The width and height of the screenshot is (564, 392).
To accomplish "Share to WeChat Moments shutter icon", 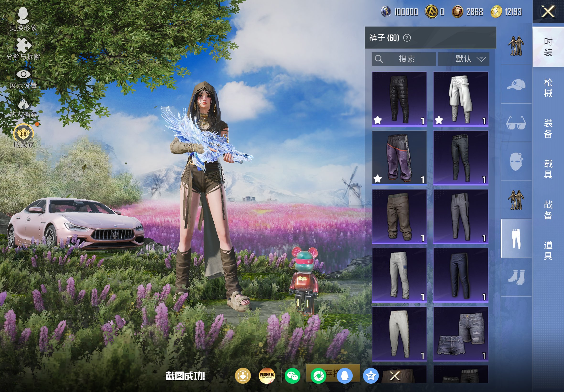I will [318, 376].
